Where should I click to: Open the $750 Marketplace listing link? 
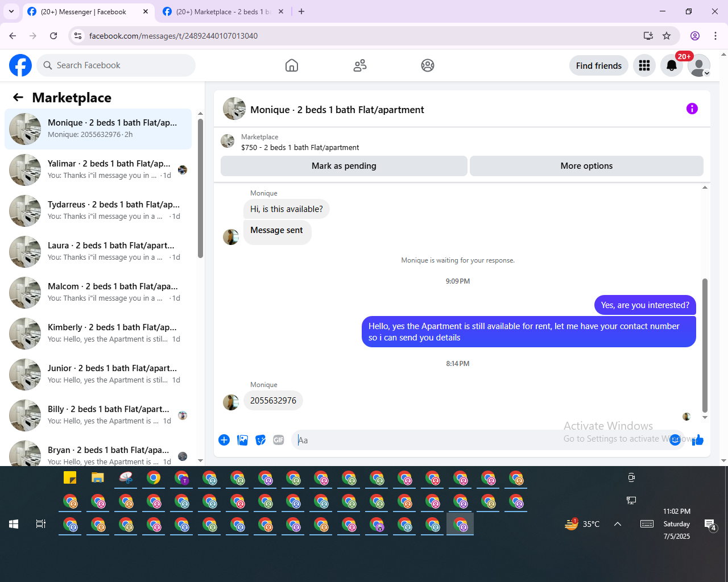300,147
